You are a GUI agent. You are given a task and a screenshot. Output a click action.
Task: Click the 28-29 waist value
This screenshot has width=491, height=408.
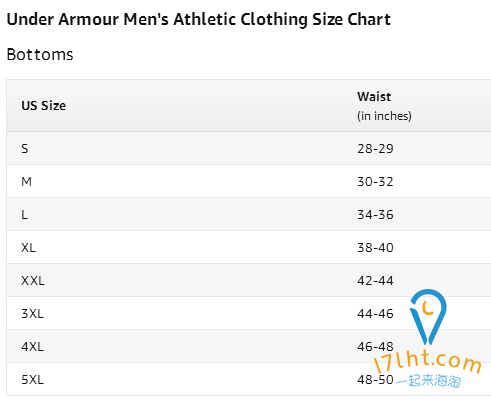point(375,149)
